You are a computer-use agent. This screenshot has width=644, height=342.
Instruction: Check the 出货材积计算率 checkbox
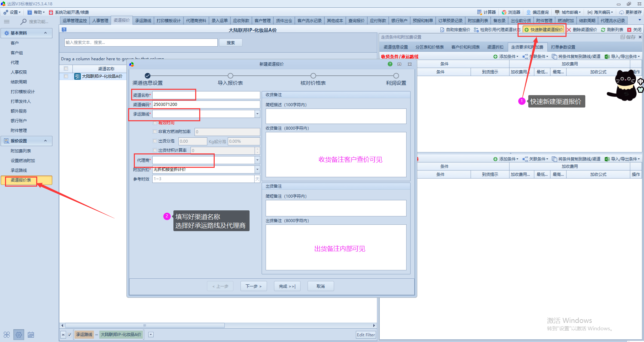(155, 150)
